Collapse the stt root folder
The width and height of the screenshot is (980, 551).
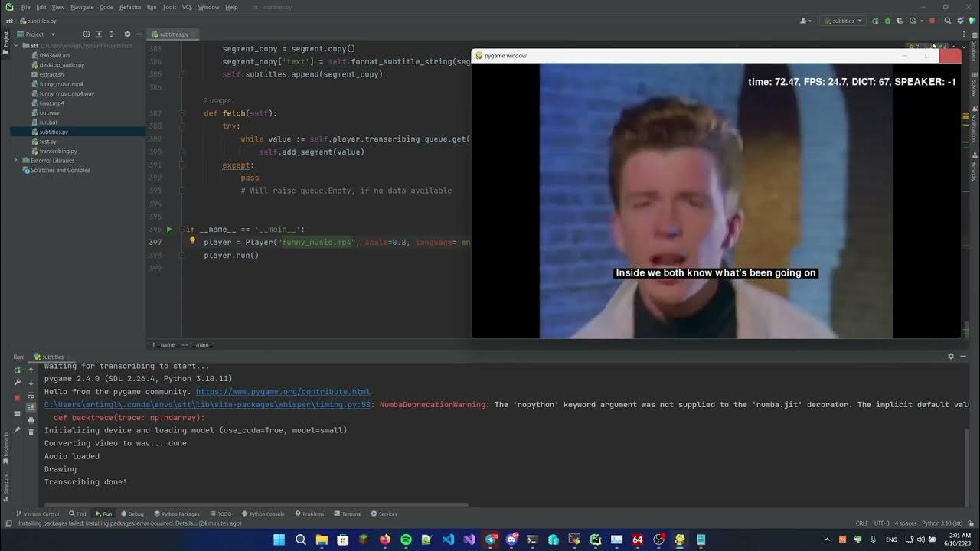(16, 46)
